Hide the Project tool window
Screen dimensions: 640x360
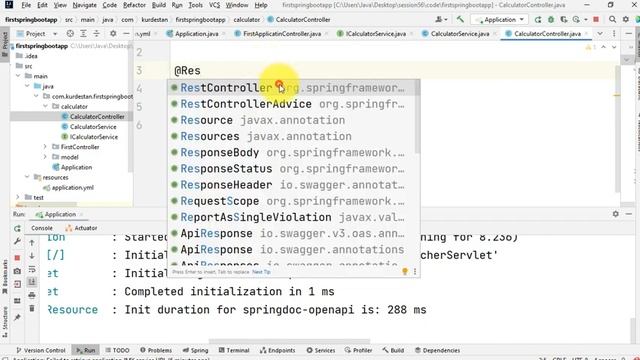coord(126,33)
